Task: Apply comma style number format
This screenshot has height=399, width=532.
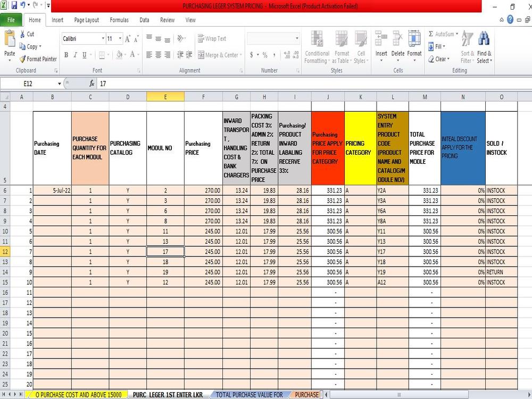Action: click(x=274, y=55)
